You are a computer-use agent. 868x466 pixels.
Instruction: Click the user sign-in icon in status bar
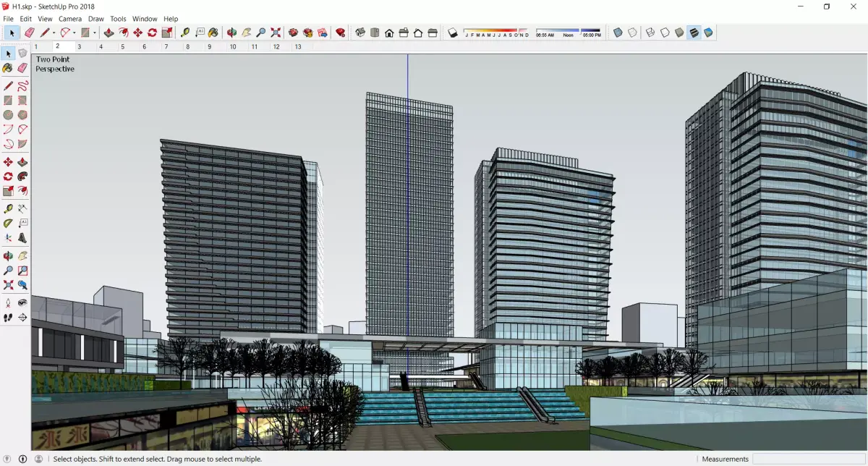coord(38,459)
